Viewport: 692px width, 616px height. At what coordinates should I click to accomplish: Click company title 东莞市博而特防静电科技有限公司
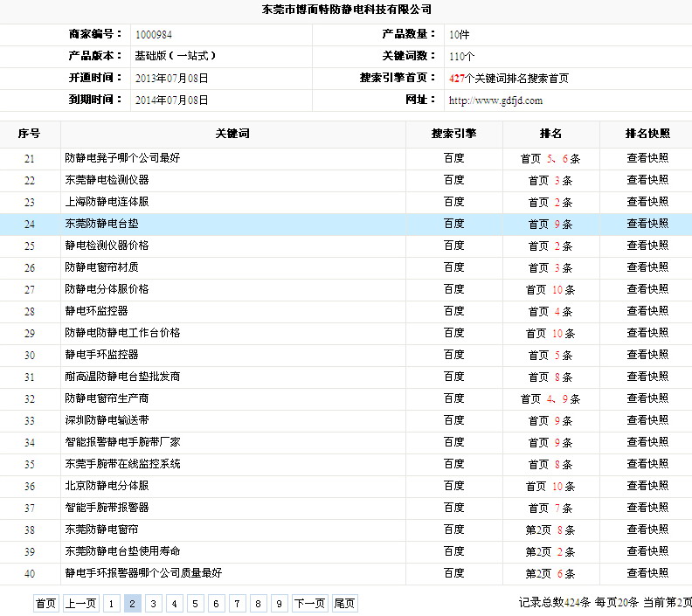tap(347, 10)
